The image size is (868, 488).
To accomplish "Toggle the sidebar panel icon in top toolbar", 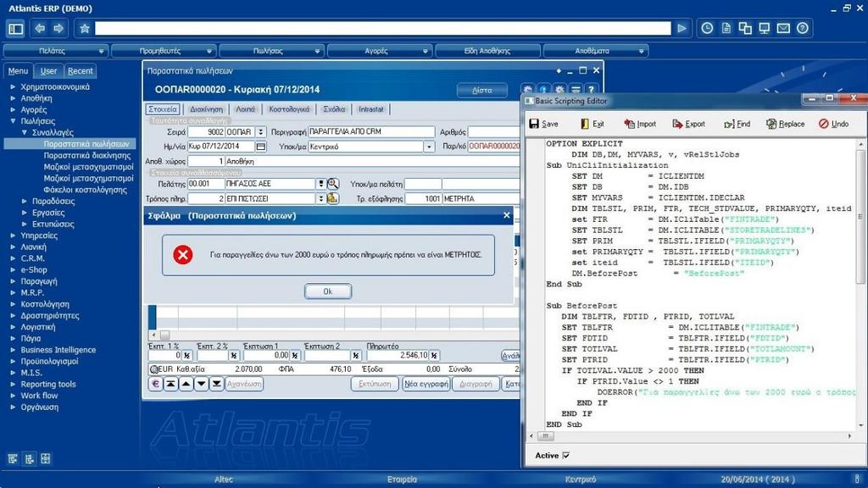I will click(16, 29).
